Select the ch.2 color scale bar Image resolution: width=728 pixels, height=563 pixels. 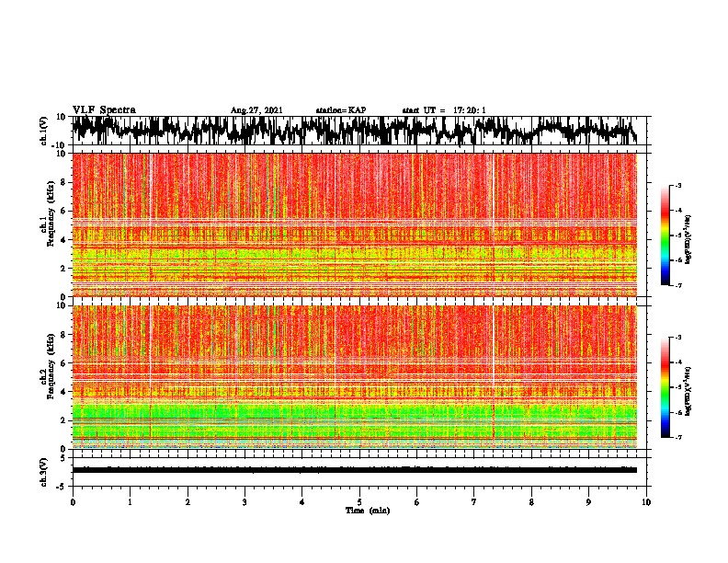pos(665,387)
